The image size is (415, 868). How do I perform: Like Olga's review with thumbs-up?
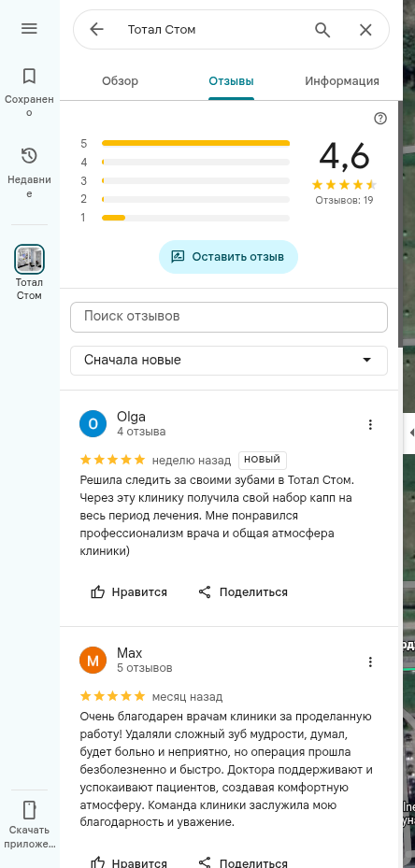pos(129,591)
